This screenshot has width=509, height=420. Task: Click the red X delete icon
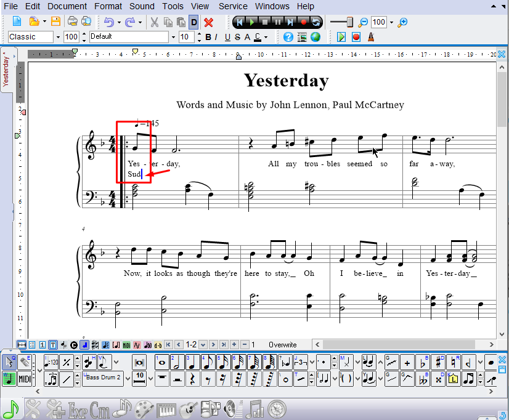coord(208,22)
